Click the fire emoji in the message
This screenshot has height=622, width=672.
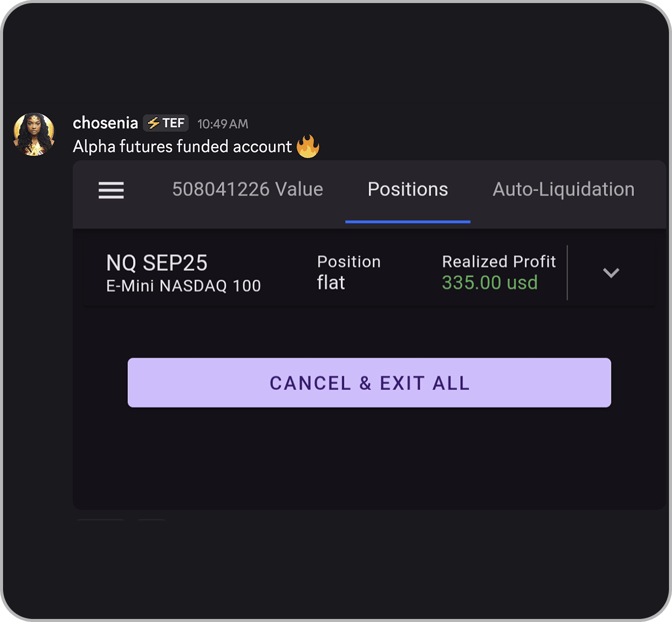[x=308, y=147]
